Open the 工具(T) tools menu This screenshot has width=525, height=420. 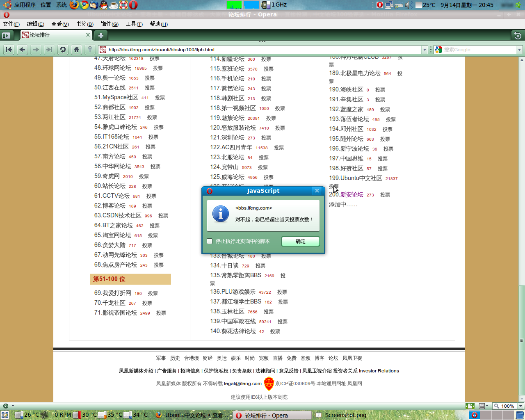point(134,24)
